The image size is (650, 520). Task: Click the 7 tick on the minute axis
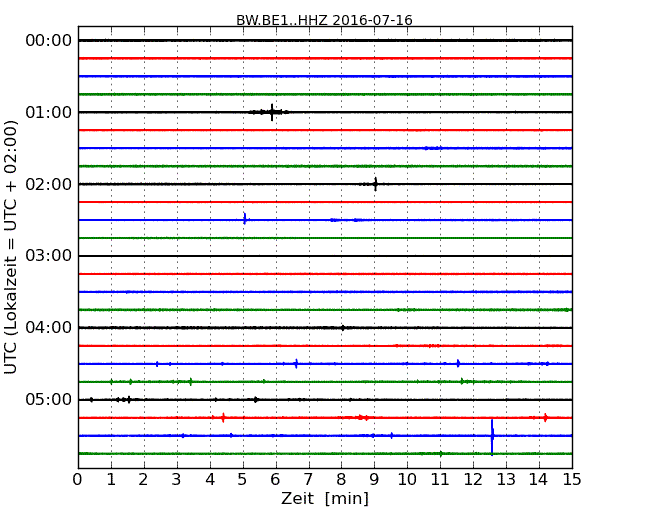[x=308, y=480]
